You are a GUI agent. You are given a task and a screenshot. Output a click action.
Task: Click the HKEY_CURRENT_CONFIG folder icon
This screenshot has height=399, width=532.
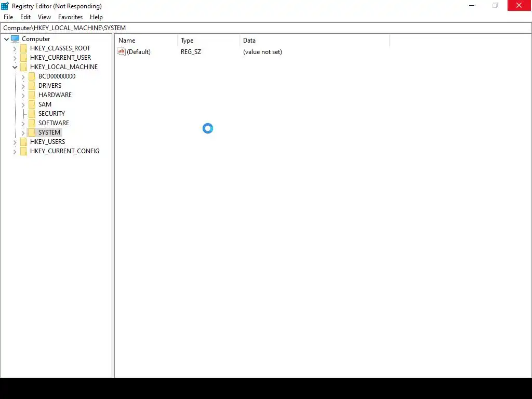(x=23, y=151)
